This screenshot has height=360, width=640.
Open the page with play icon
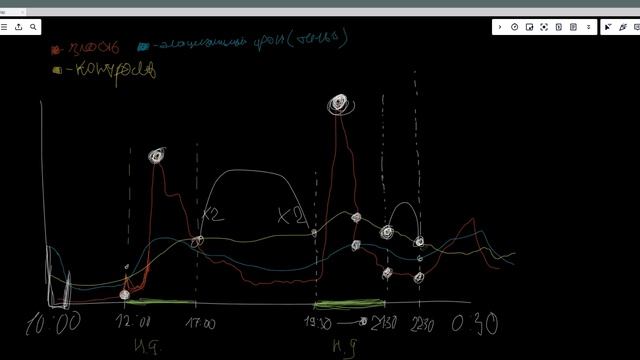pyautogui.click(x=559, y=27)
